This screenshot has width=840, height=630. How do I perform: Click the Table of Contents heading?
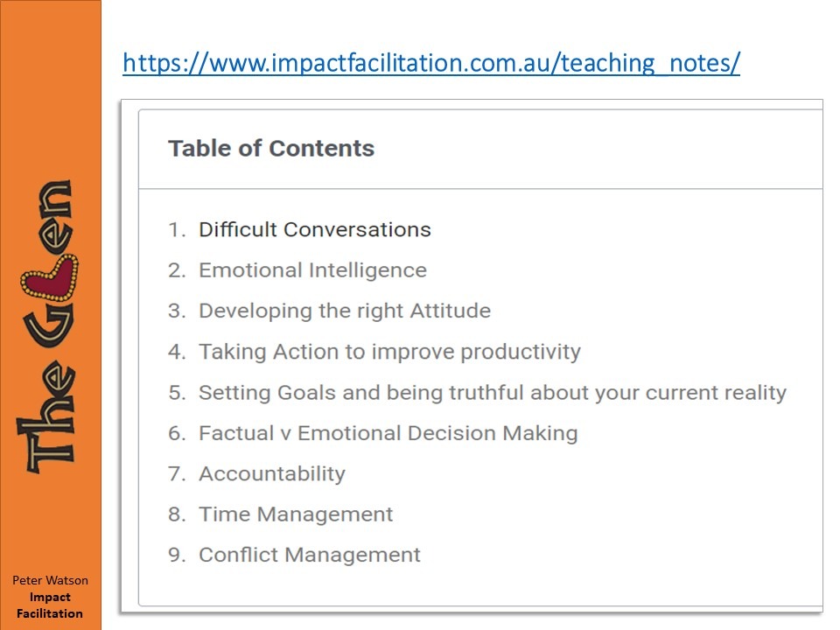coord(271,149)
